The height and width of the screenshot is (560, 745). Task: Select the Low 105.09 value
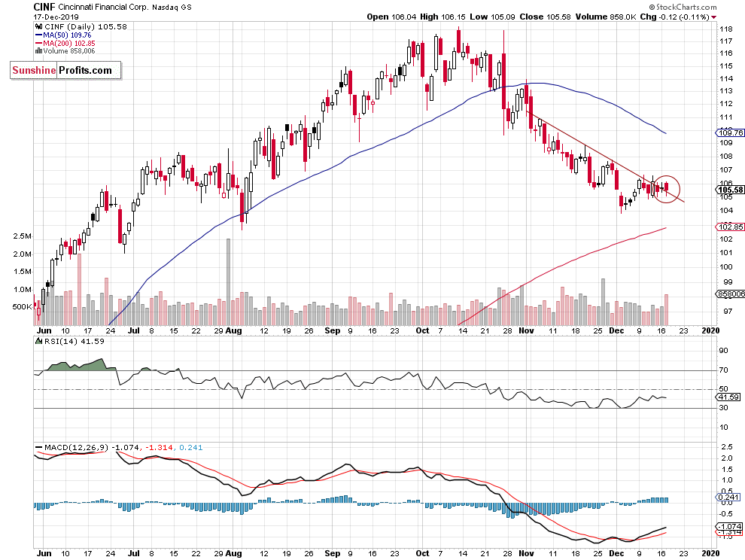(x=492, y=17)
